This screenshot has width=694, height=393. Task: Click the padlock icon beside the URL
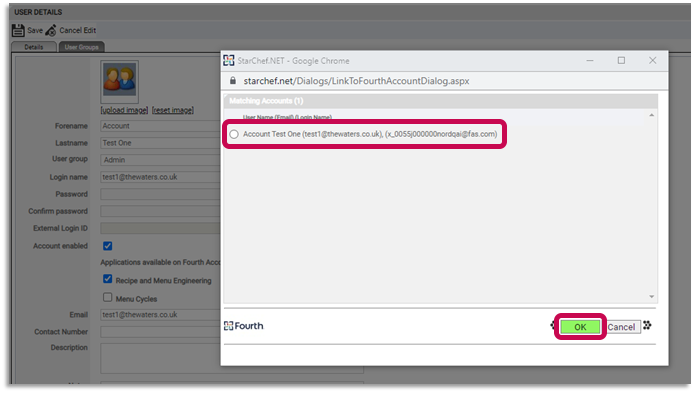[233, 81]
